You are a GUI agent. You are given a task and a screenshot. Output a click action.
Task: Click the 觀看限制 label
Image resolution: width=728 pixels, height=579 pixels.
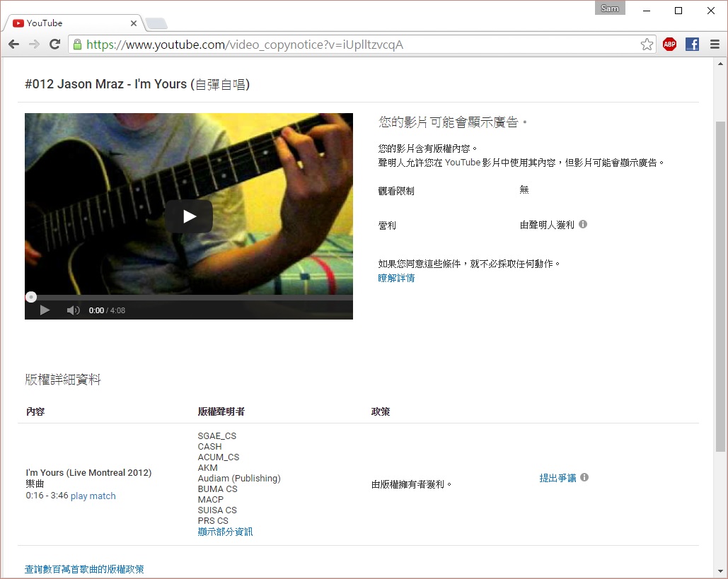[396, 191]
